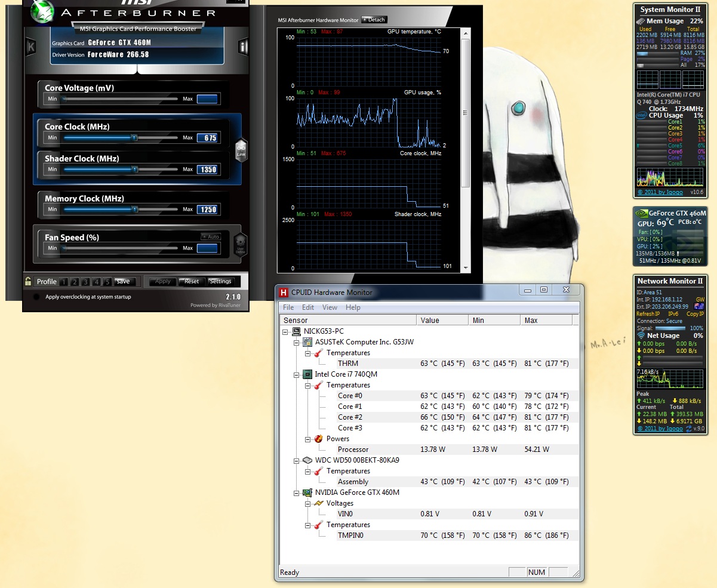Click the ASUSTeK motherboard icon
717x588 pixels.
307,342
